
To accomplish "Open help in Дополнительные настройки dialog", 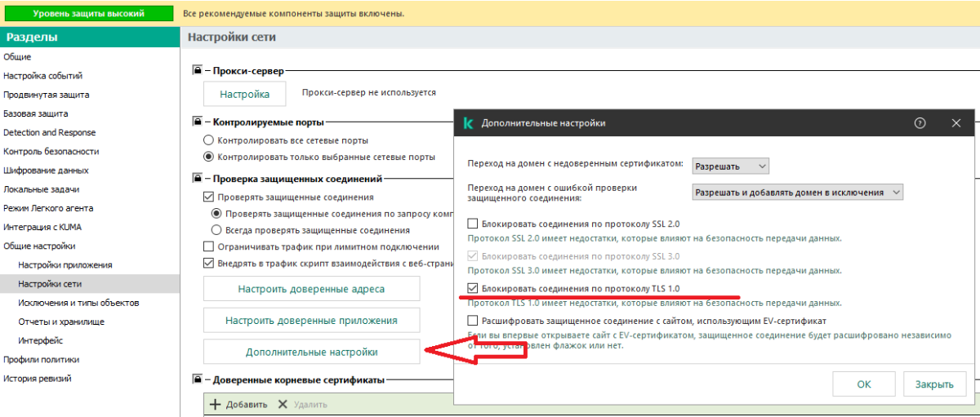I will (920, 123).
